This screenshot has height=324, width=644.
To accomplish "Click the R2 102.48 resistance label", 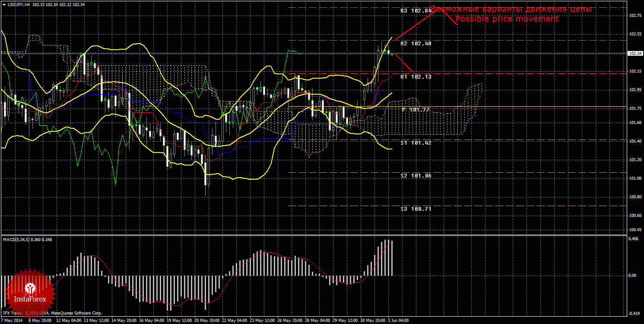I will (x=416, y=44).
